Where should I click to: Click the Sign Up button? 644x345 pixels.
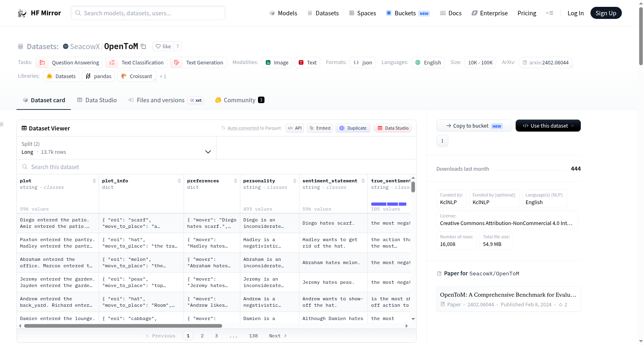(x=606, y=13)
